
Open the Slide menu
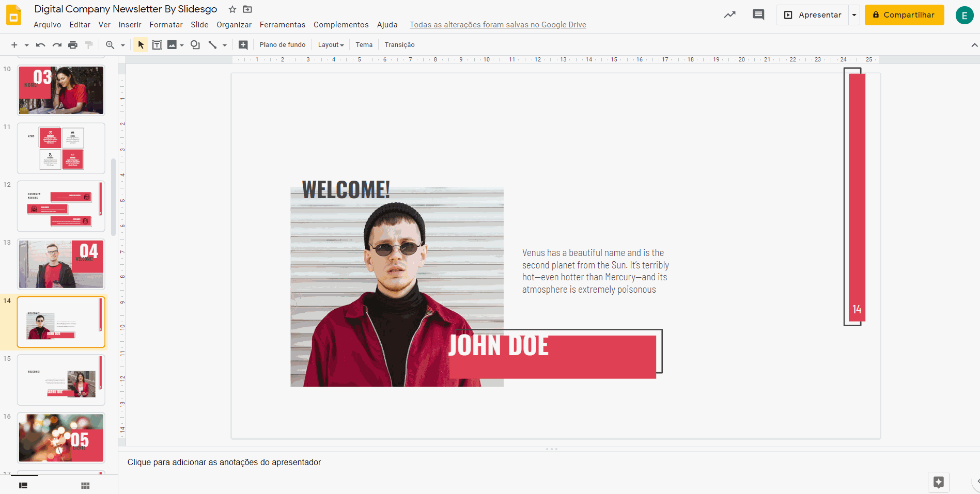tap(199, 25)
